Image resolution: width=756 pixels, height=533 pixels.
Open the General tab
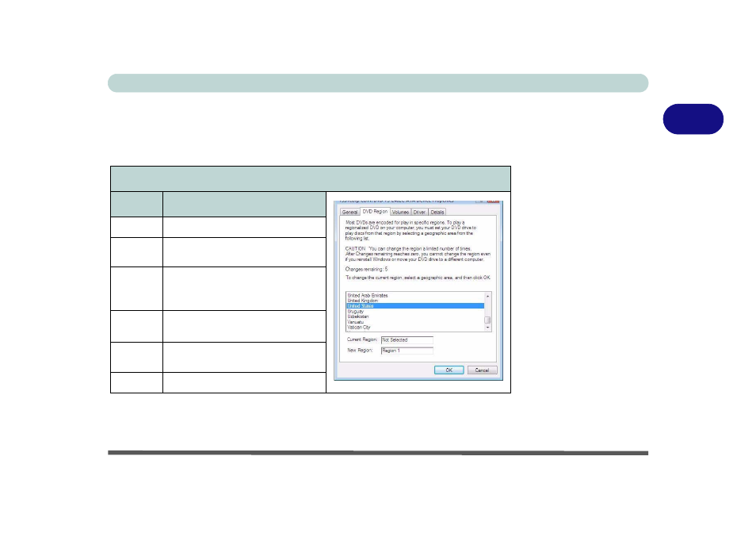coord(349,213)
